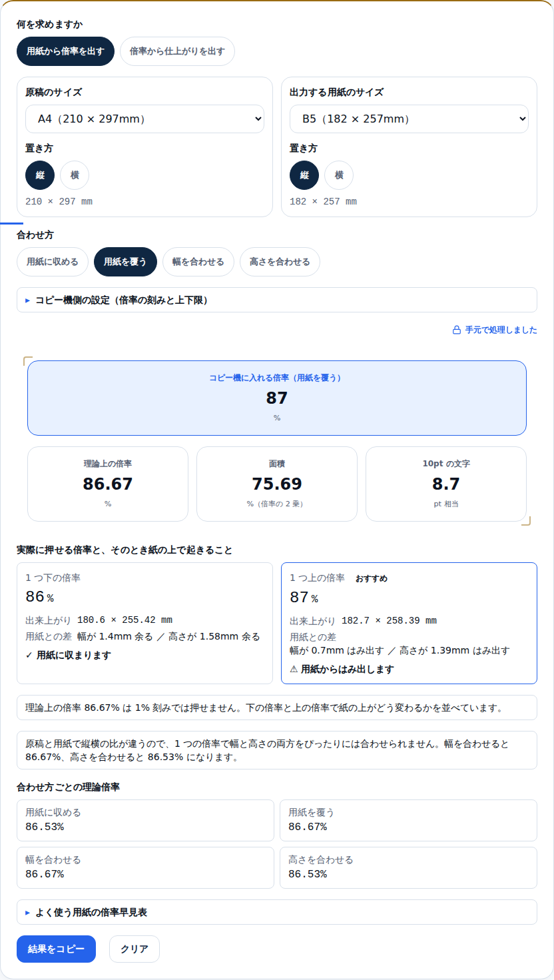This screenshot has width=554, height=980.
Task: Click the 10pt の文字 8.7 card
Action: [446, 484]
